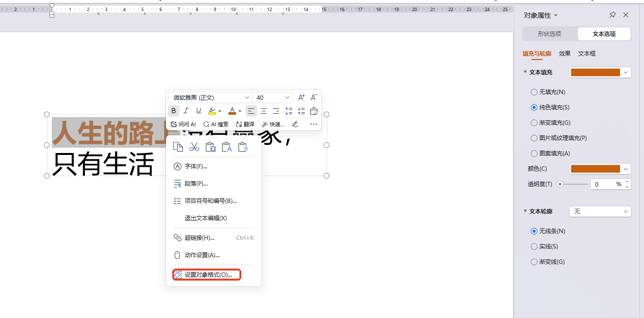Switch to 形状选项 tab
Viewport: 644px width, 318px height.
pos(549,34)
